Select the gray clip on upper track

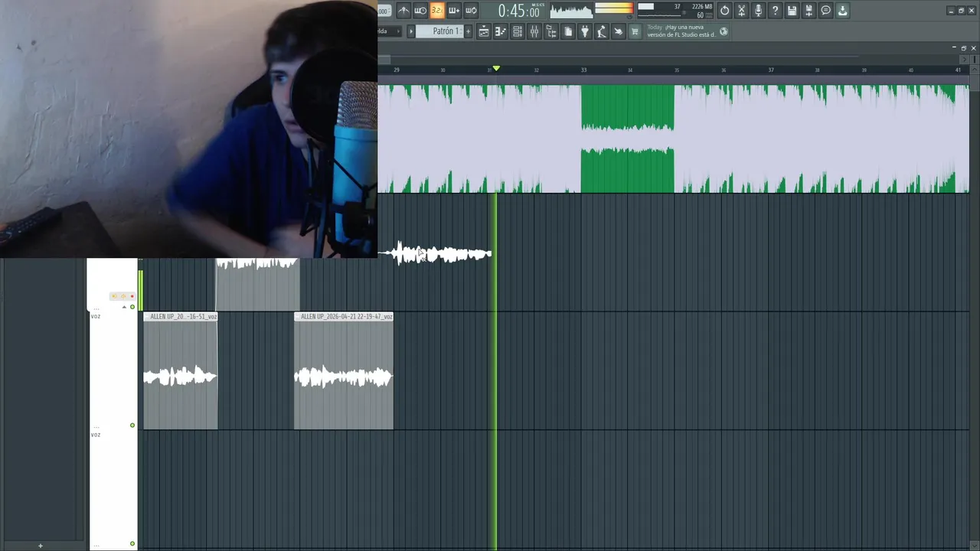pyautogui.click(x=257, y=285)
